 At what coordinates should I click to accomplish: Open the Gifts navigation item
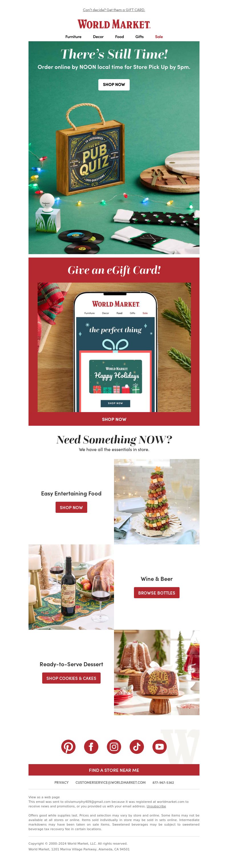click(x=139, y=37)
